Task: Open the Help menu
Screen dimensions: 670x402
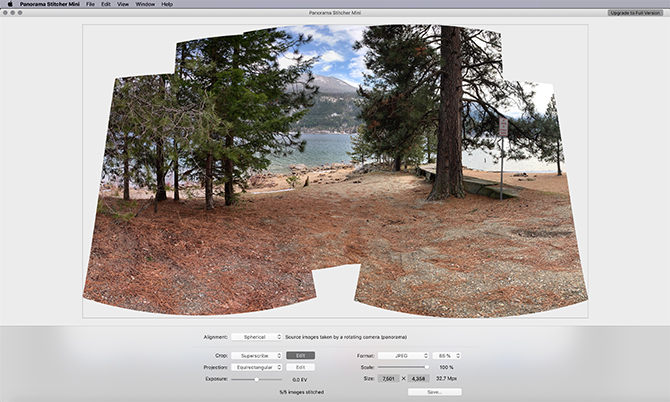Action: point(167,4)
